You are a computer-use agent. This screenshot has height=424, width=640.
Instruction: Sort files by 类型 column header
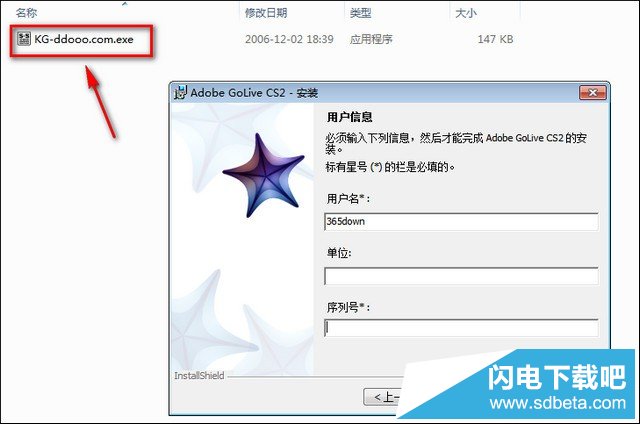click(360, 13)
